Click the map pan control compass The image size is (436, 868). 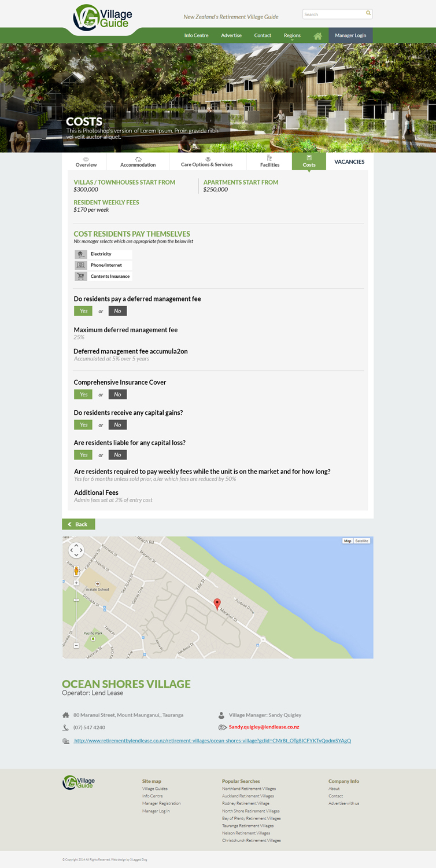click(76, 550)
